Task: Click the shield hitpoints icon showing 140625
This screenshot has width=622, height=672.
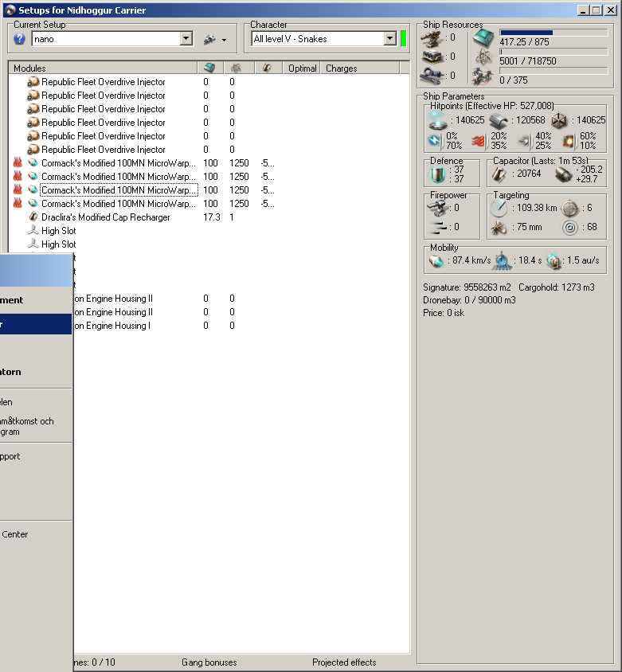Action: point(438,120)
